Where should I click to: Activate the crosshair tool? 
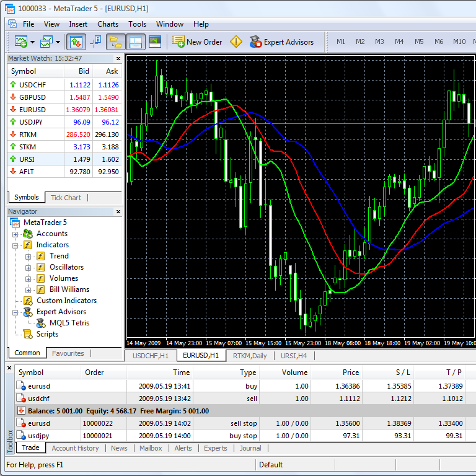click(x=95, y=42)
